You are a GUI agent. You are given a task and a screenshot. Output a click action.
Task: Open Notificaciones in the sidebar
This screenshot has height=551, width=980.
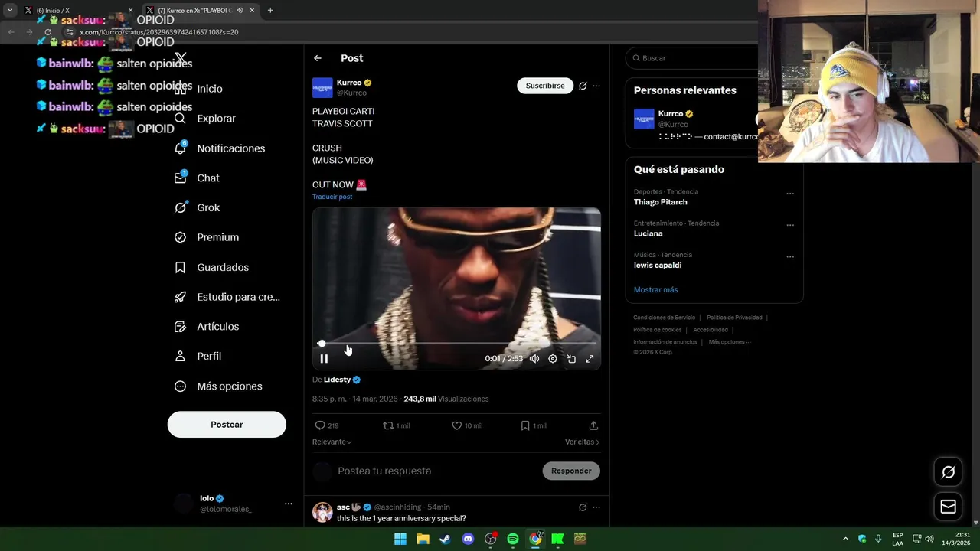(220, 148)
